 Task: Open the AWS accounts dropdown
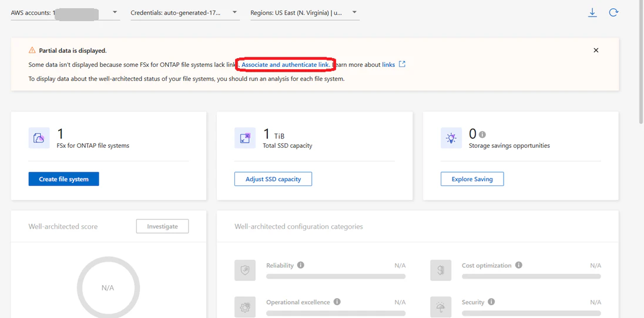click(65, 13)
